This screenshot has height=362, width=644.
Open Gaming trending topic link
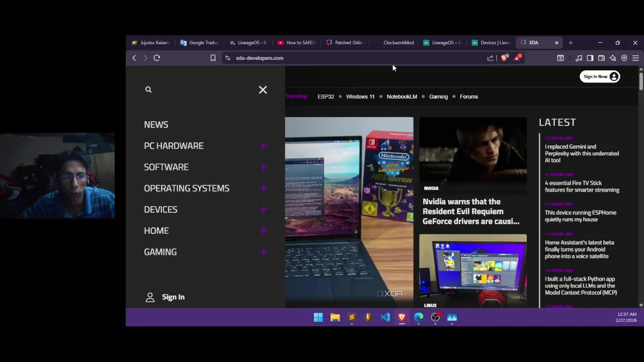click(438, 97)
